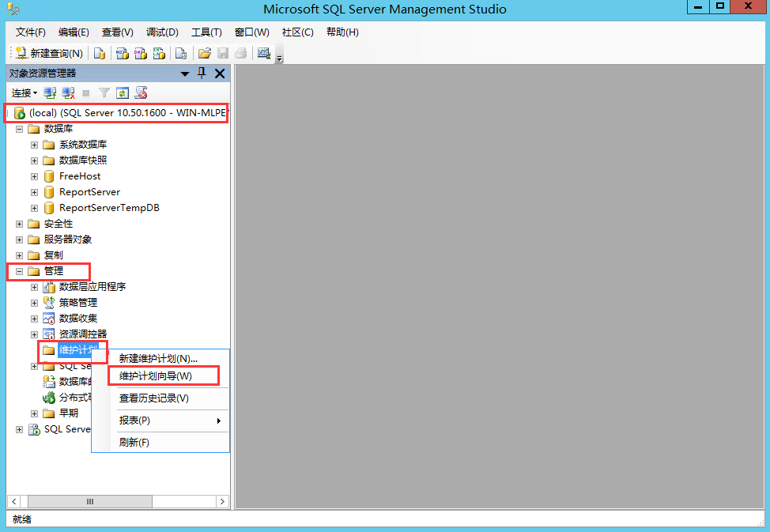The image size is (770, 532).
Task: Click the Disconnect server icon
Action: [x=68, y=92]
